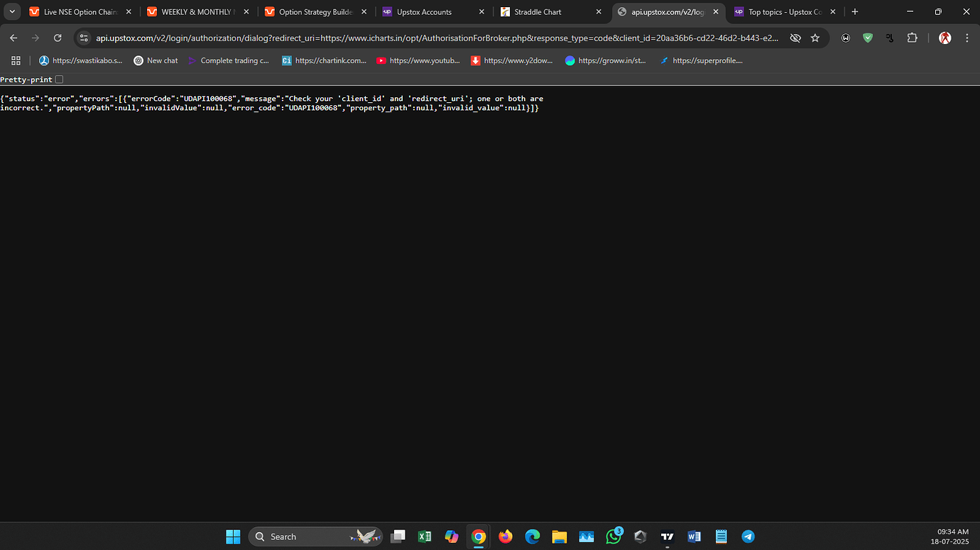
Task: Reload the current page
Action: (x=58, y=38)
